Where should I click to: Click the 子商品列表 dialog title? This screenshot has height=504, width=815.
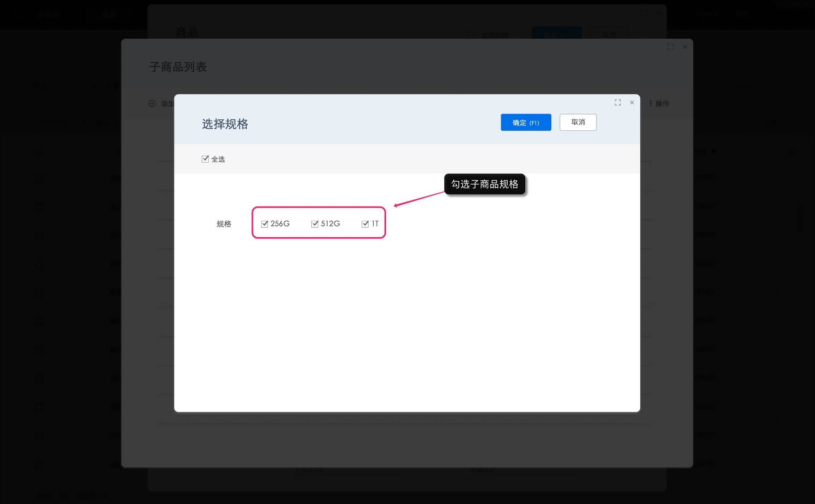tap(178, 67)
